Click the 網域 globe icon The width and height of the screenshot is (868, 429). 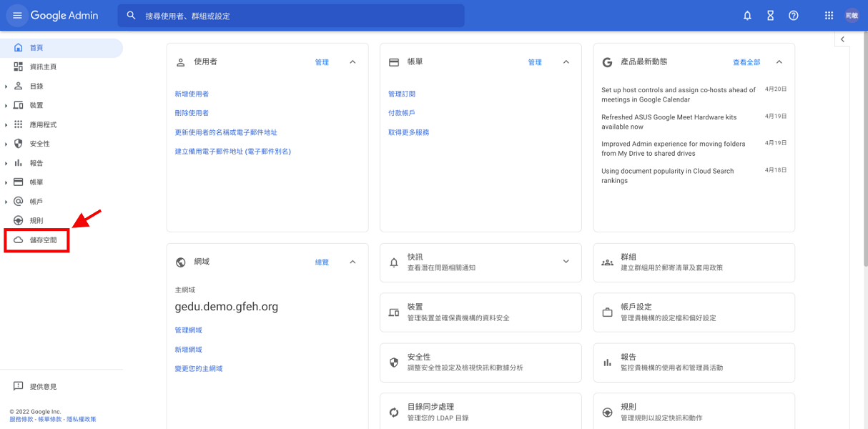[180, 262]
